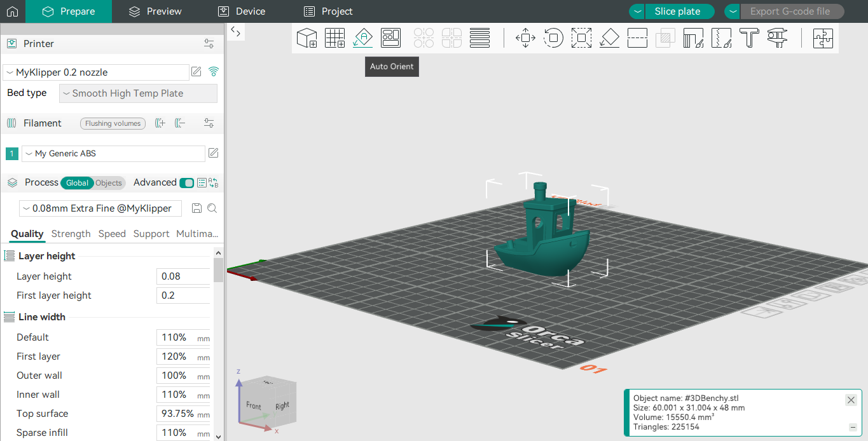Click the settings panel vertical scrollbar
The width and height of the screenshot is (868, 441).
pyautogui.click(x=219, y=270)
